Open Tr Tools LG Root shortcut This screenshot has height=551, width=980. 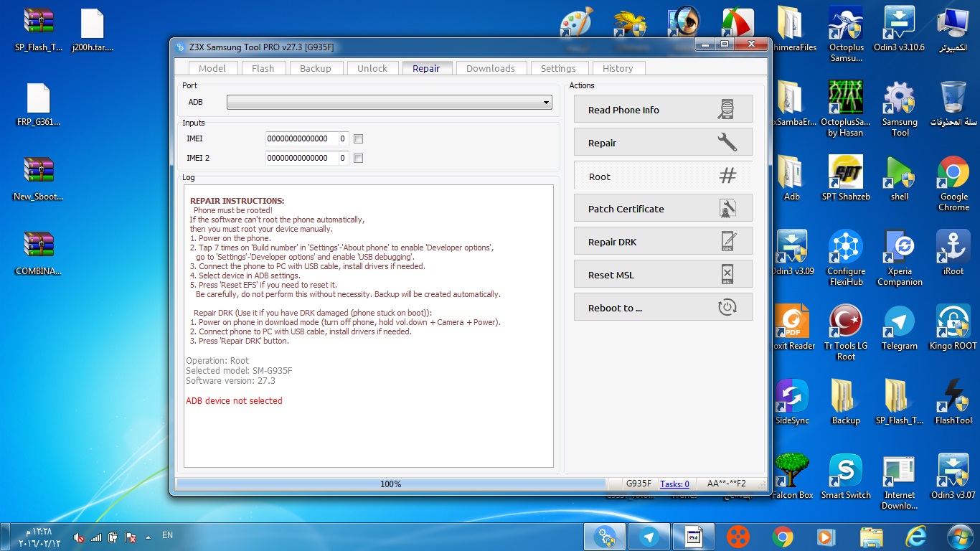tap(846, 333)
